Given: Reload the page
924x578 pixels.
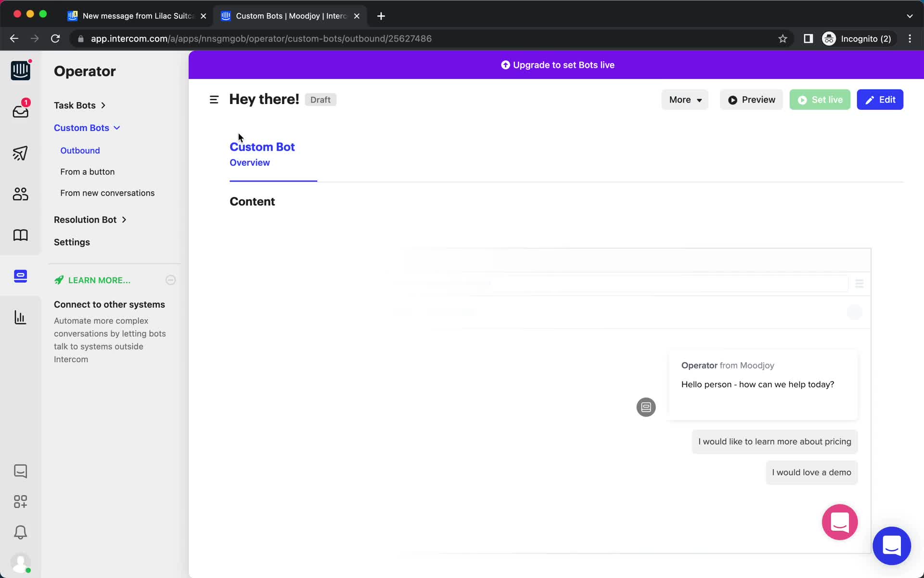Looking at the screenshot, I should pyautogui.click(x=55, y=39).
